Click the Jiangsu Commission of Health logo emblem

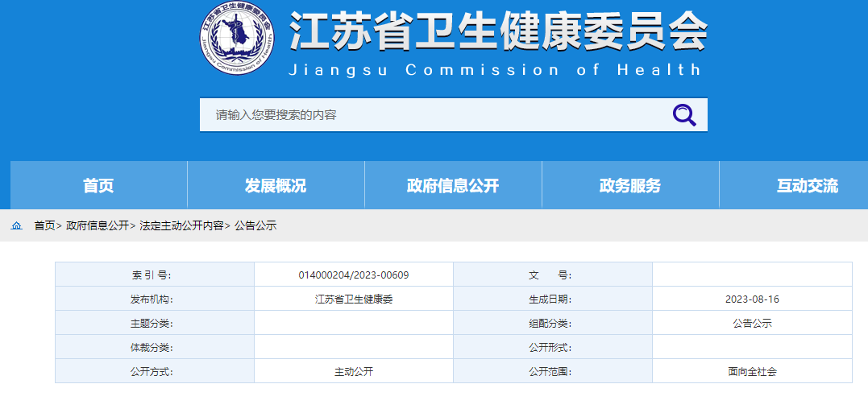click(237, 38)
